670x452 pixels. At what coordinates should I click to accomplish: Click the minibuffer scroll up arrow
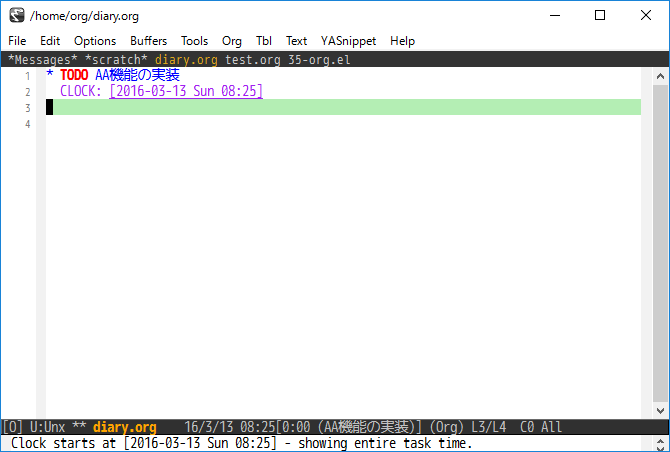click(661, 440)
